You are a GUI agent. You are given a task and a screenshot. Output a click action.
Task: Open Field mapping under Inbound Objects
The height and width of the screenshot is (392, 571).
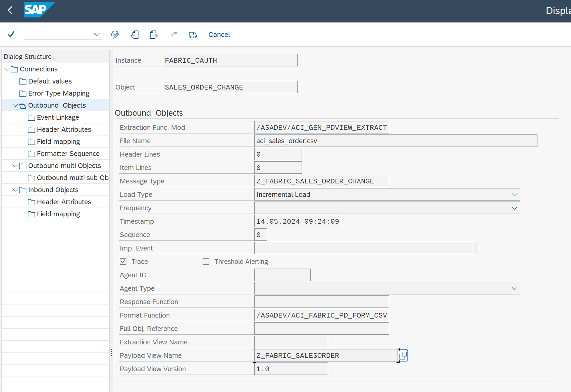(58, 214)
